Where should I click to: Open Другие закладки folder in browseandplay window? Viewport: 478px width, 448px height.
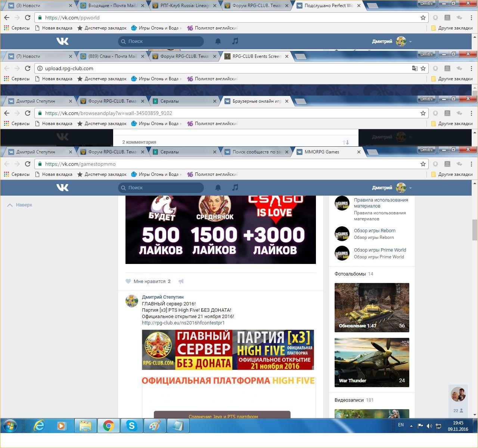tap(452, 124)
